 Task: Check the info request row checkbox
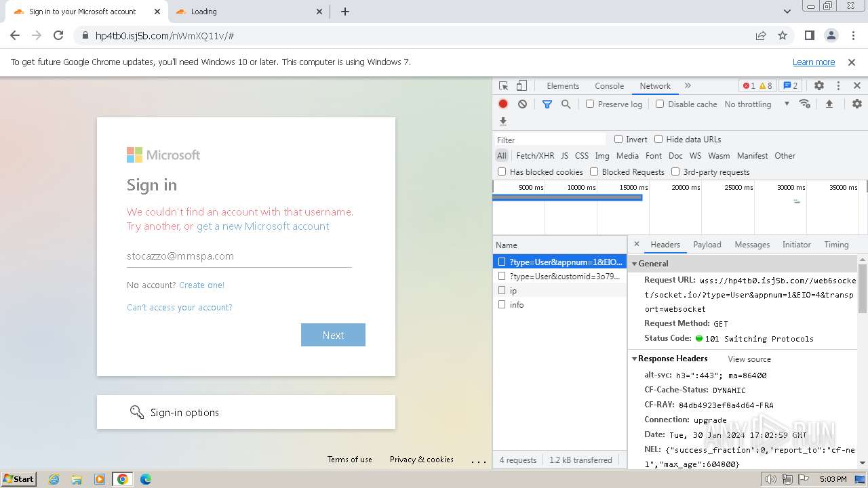click(x=502, y=304)
